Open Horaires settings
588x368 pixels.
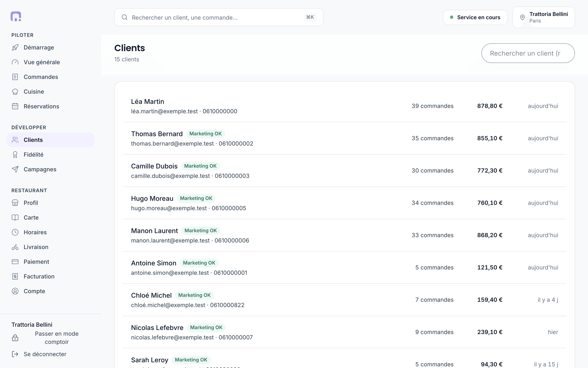51,232
